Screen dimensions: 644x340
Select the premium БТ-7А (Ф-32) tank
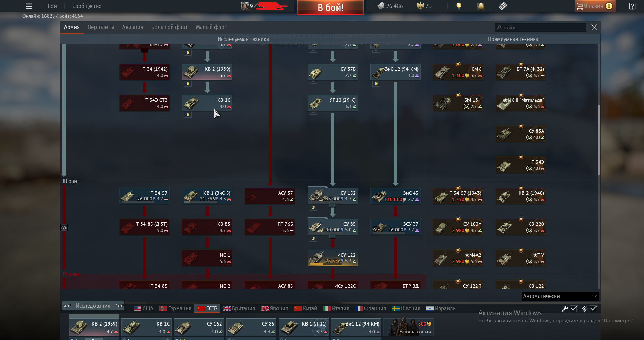tap(521, 72)
